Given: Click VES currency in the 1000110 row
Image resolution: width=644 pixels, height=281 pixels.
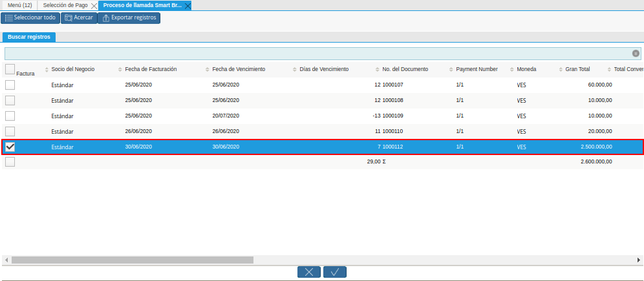Looking at the screenshot, I should (522, 132).
